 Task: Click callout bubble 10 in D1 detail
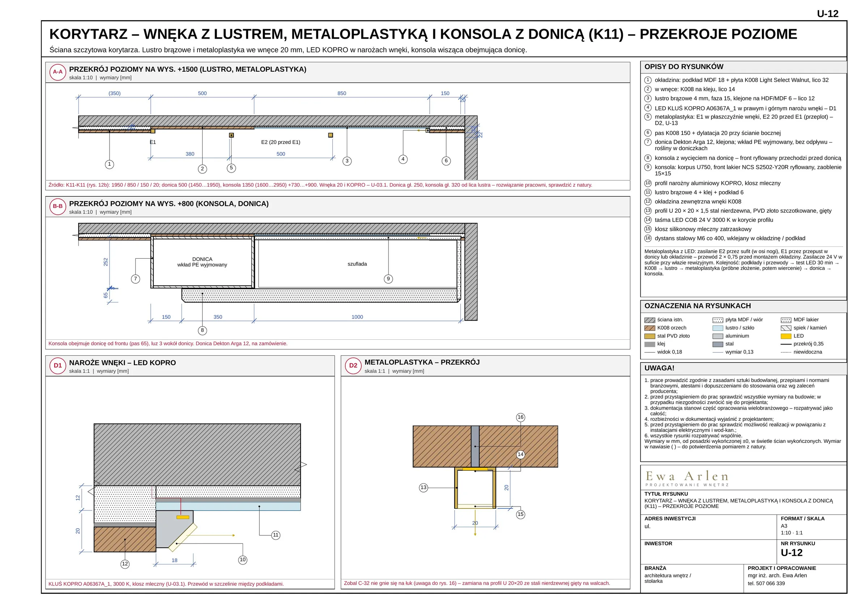tap(243, 560)
